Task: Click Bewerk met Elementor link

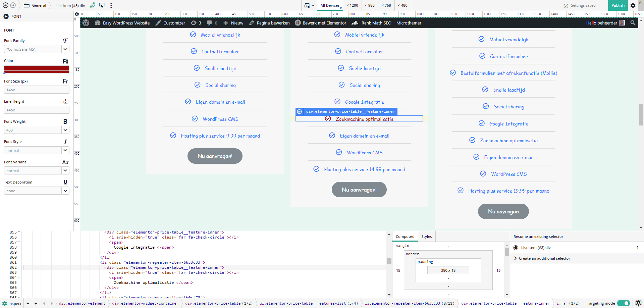Action: click(x=321, y=23)
